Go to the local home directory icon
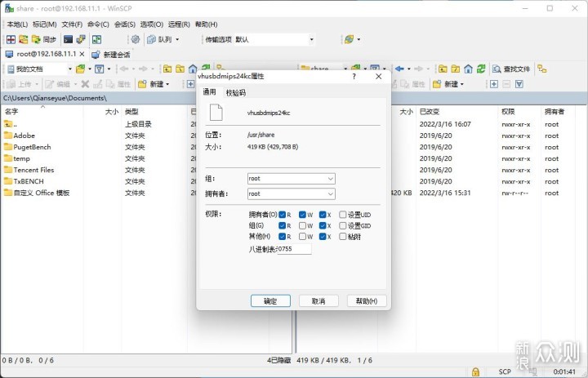 (193, 69)
